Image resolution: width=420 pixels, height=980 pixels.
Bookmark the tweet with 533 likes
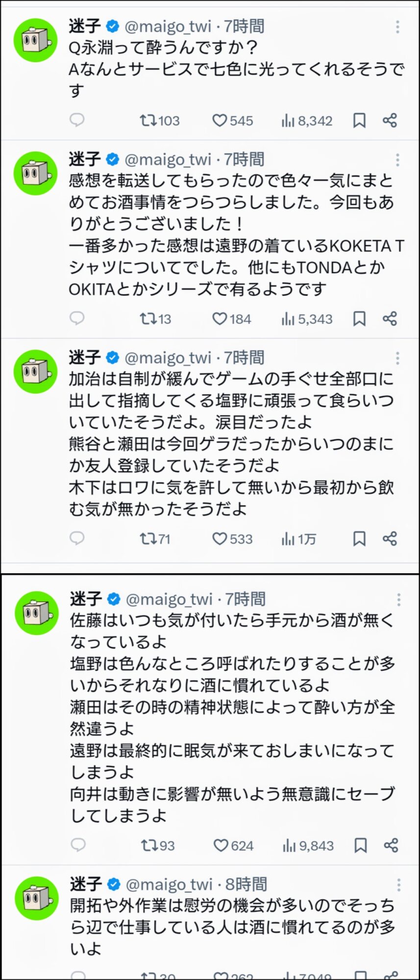point(359,539)
